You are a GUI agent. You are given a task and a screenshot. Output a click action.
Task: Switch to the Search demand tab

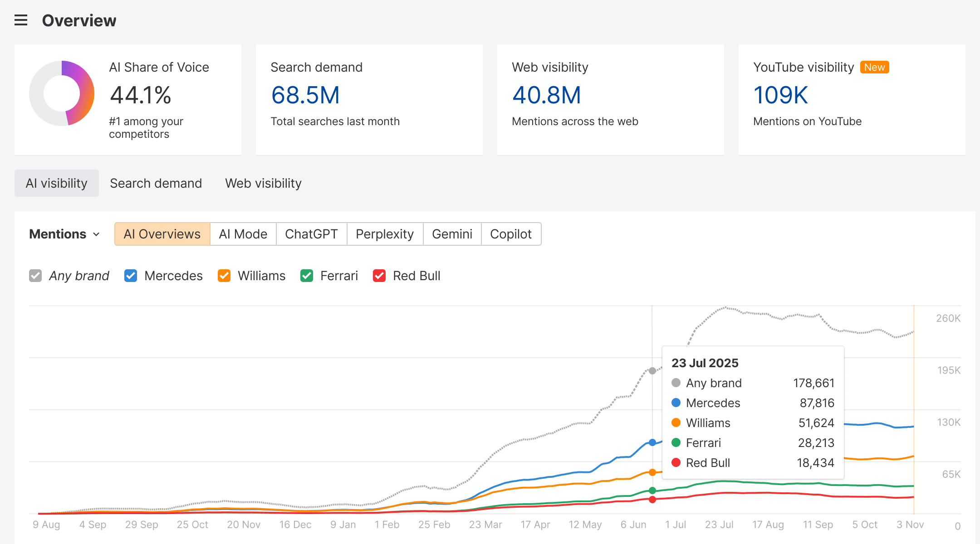(156, 183)
